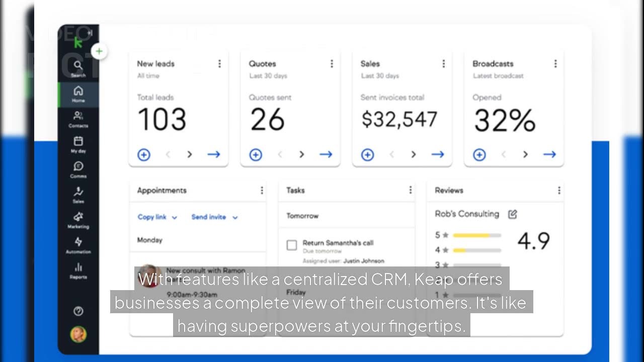Add a new broadcast with plus icon
The image size is (644, 362).
coord(479,155)
